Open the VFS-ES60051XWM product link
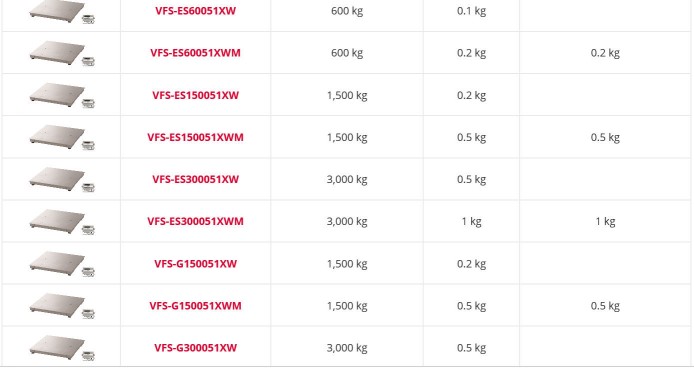The height and width of the screenshot is (368, 694). click(x=195, y=53)
